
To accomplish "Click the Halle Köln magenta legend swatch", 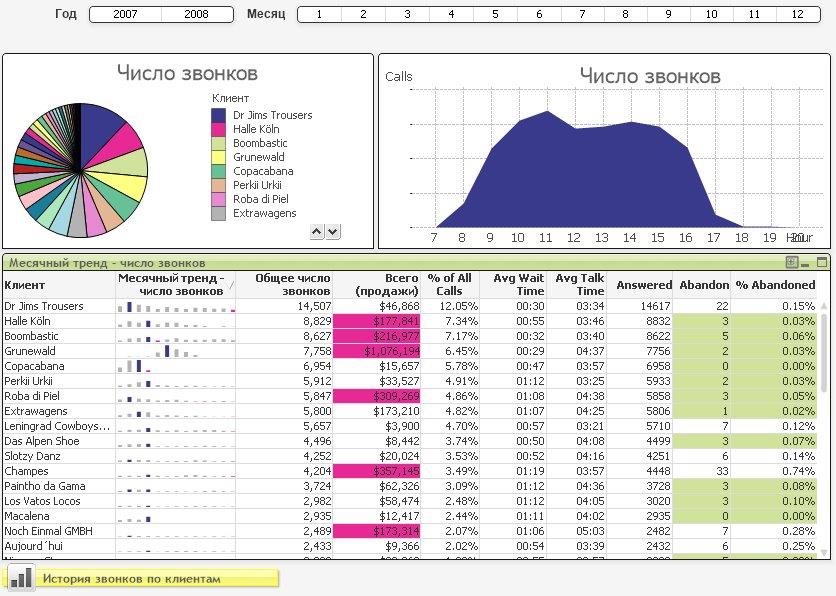I will coord(219,129).
